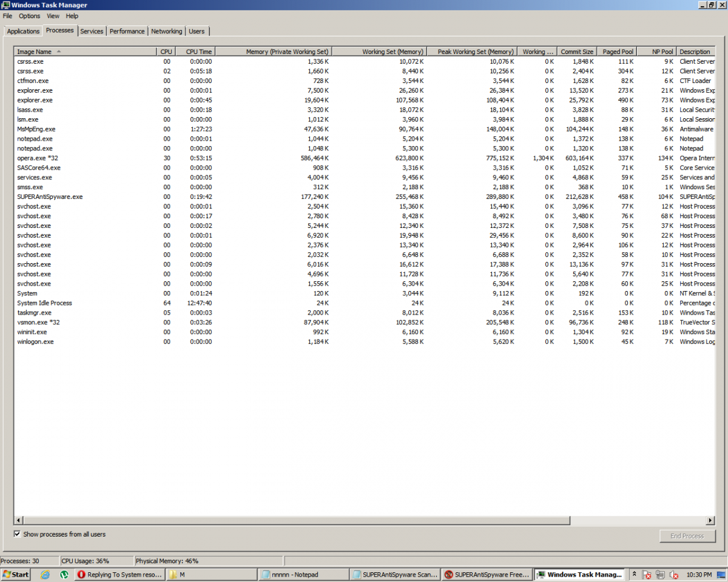Open the Start menu

pyautogui.click(x=16, y=575)
